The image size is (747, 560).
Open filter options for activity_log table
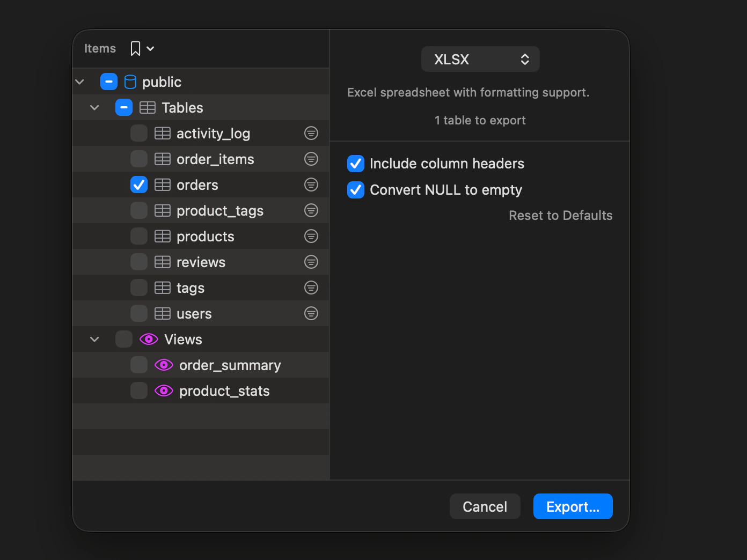[x=311, y=133]
